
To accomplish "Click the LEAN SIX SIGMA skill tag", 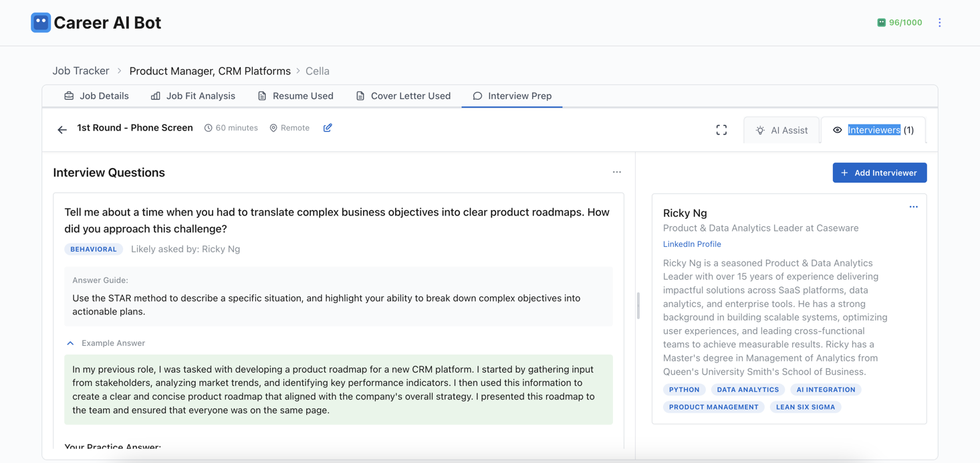I will pos(806,407).
